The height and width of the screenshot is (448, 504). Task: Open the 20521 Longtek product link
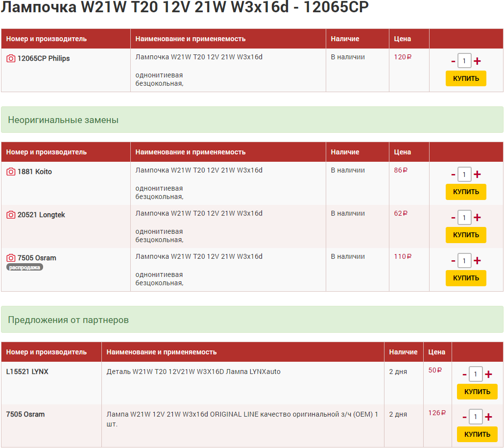[41, 215]
